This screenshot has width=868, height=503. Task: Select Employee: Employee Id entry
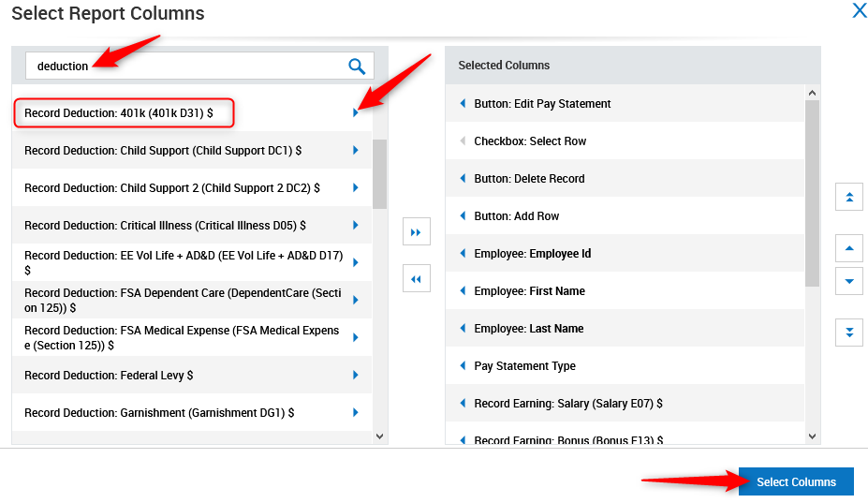coord(625,253)
